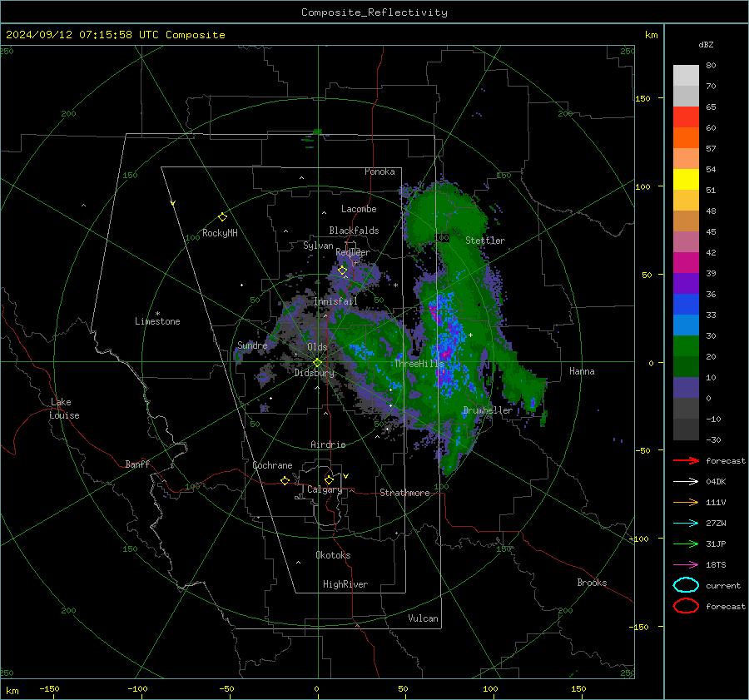Click the yellow diamond marker near RockyMH
The width and height of the screenshot is (749, 700).
222,217
